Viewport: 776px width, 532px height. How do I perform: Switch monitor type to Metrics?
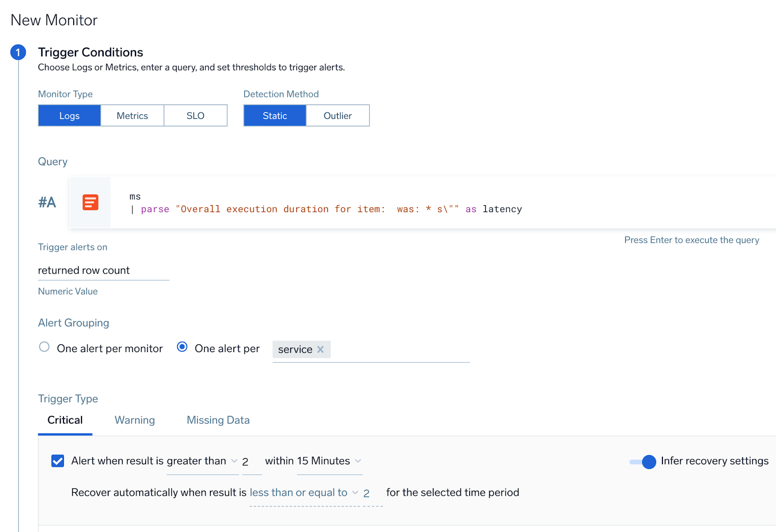132,116
